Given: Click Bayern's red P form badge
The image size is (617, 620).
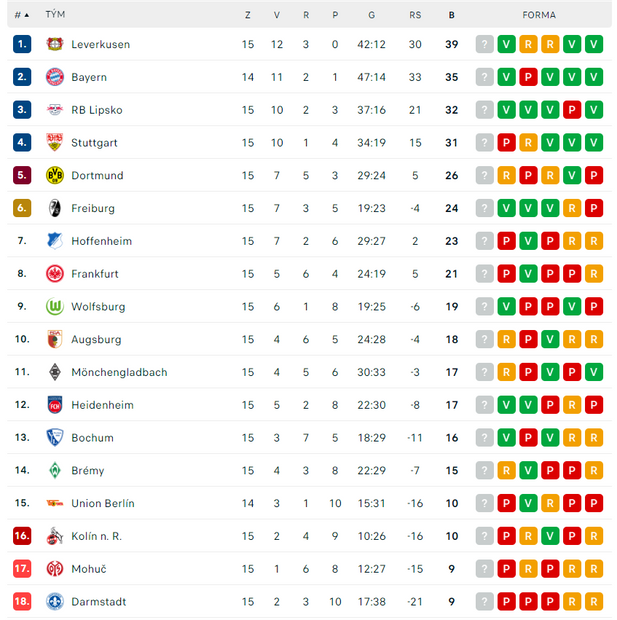Looking at the screenshot, I should (x=528, y=77).
